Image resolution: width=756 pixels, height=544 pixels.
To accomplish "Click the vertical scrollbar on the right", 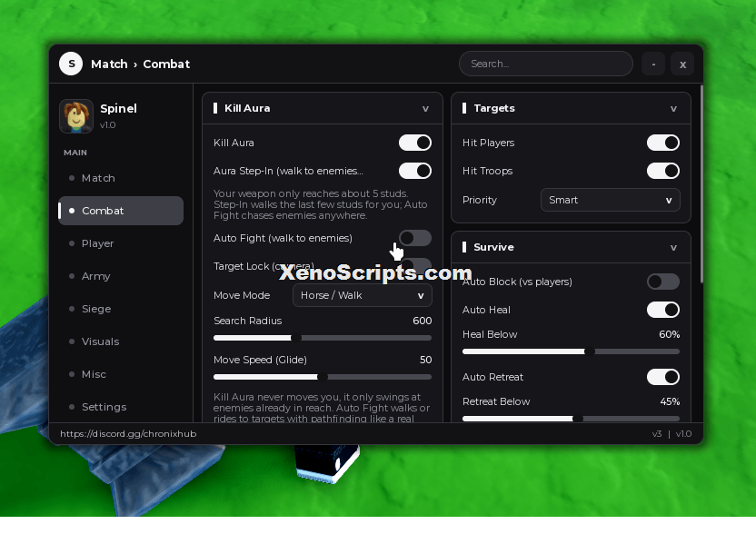I will click(701, 184).
